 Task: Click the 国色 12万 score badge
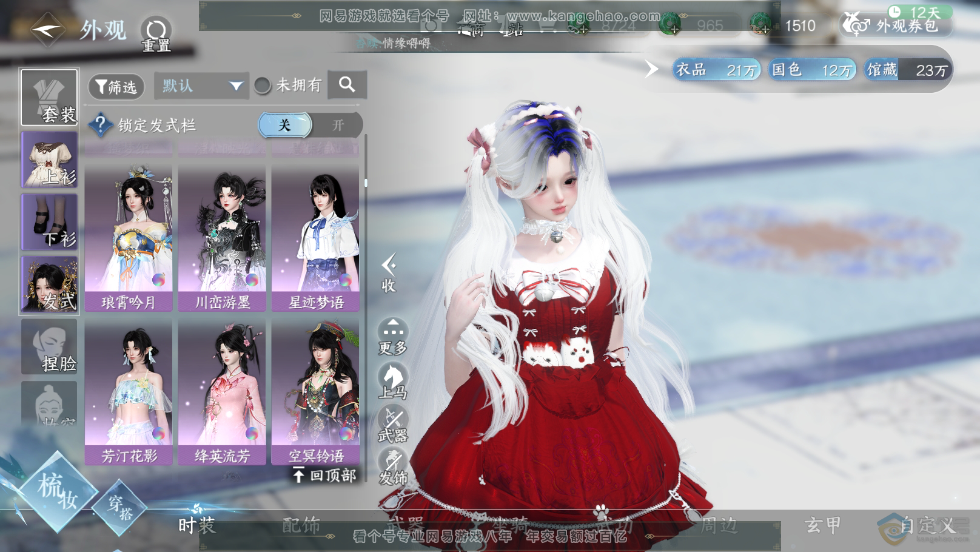tap(812, 70)
